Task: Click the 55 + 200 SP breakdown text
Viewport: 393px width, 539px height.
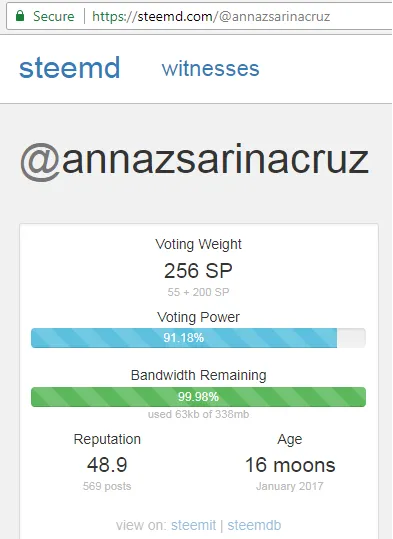Action: 198,292
